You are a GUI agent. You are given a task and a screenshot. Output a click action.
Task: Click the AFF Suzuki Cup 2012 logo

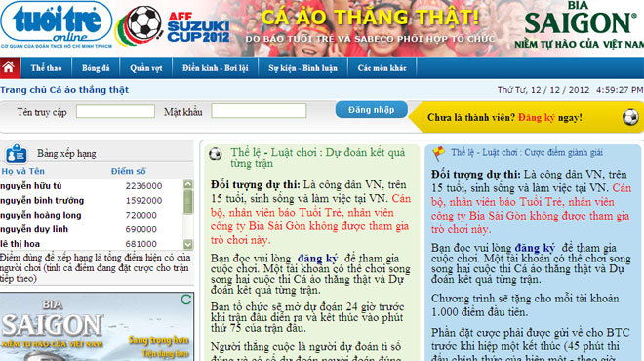(173, 26)
